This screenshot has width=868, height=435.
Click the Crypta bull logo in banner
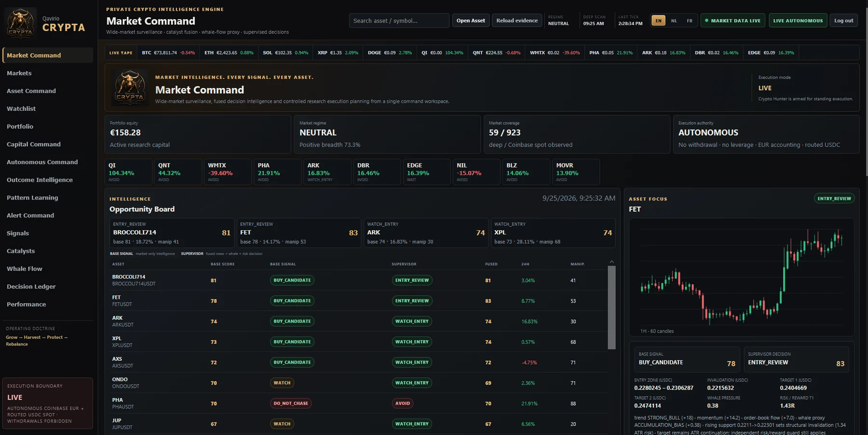(x=130, y=88)
